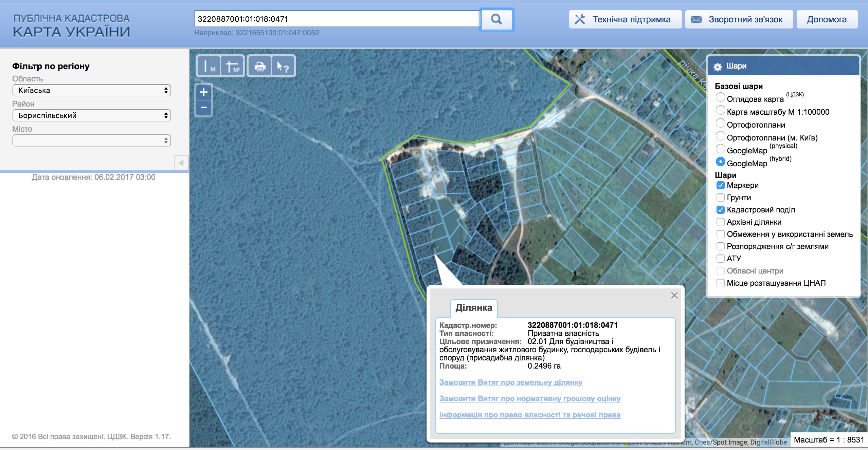Click the magnifier search button
The width and height of the screenshot is (868, 450).
[x=496, y=19]
